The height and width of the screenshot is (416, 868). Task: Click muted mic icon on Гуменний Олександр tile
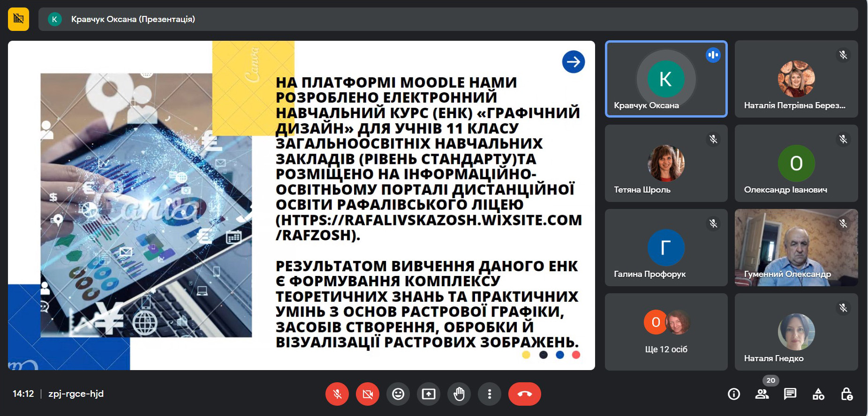tap(843, 223)
